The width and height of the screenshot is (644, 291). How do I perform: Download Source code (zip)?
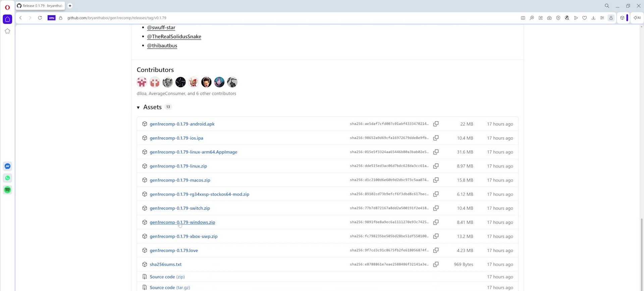click(167, 277)
